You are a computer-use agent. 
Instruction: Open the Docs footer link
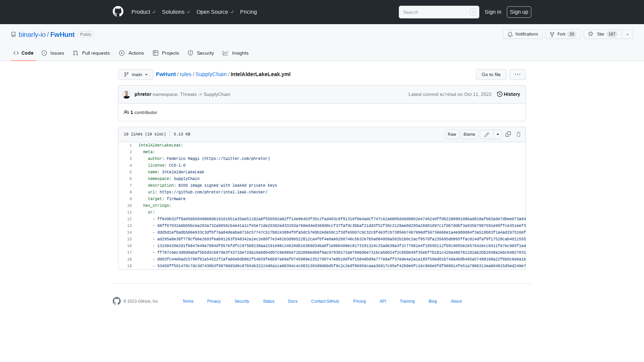(293, 301)
